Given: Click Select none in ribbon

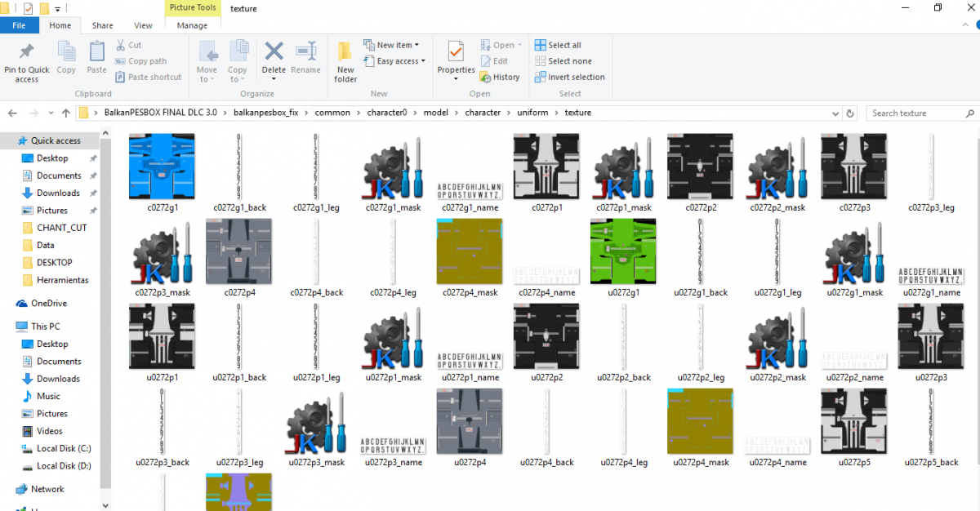Looking at the screenshot, I should (563, 61).
